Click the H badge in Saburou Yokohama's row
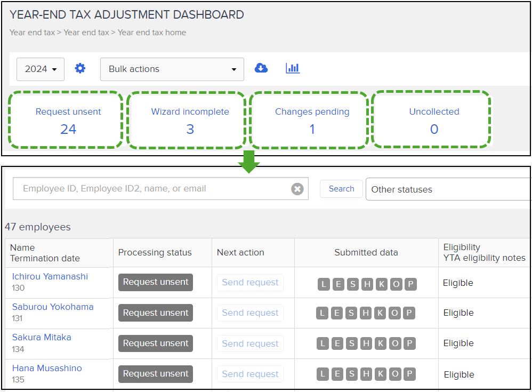532x392 pixels. [x=366, y=313]
